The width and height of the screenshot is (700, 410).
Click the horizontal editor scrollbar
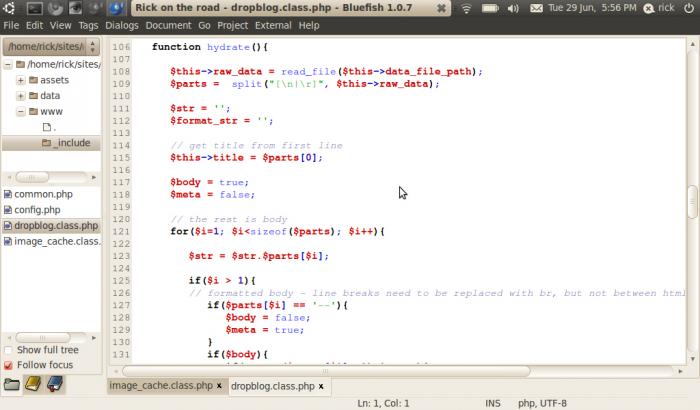tap(326, 371)
